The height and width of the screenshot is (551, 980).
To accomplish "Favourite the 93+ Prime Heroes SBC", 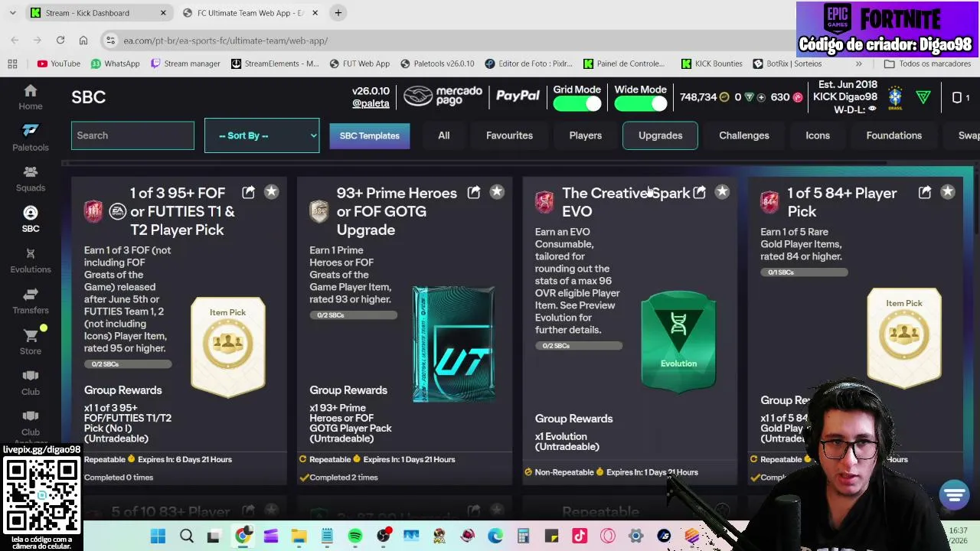I will click(497, 192).
